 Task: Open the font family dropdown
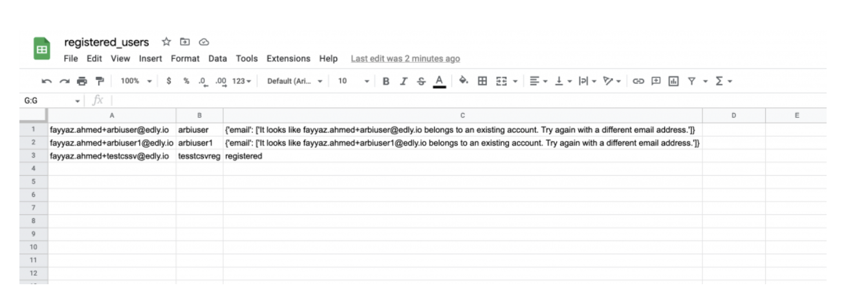tap(294, 81)
